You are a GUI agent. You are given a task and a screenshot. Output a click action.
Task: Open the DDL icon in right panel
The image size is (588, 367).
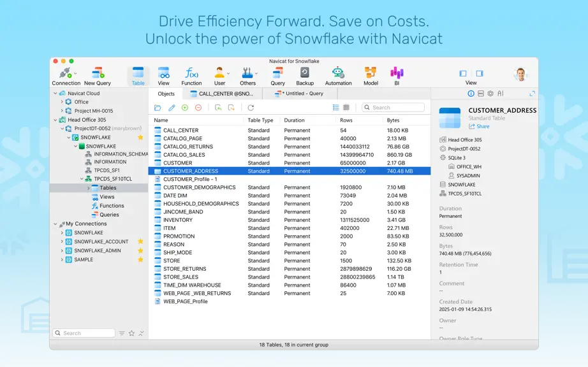pyautogui.click(x=481, y=94)
